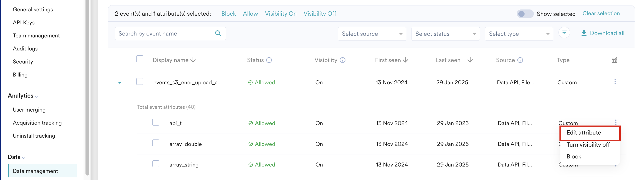Open three-dot menu for events_s3_encr_upload row
Viewport: 644px width, 180px height.
(615, 82)
